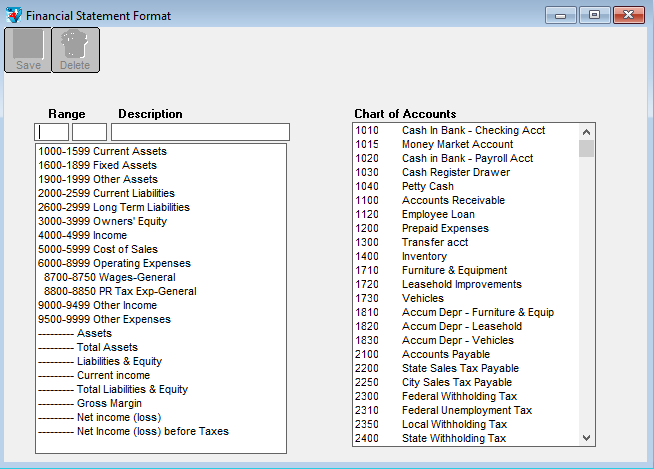Click the Save toolbar button
Image resolution: width=654 pixels, height=469 pixels.
click(28, 49)
